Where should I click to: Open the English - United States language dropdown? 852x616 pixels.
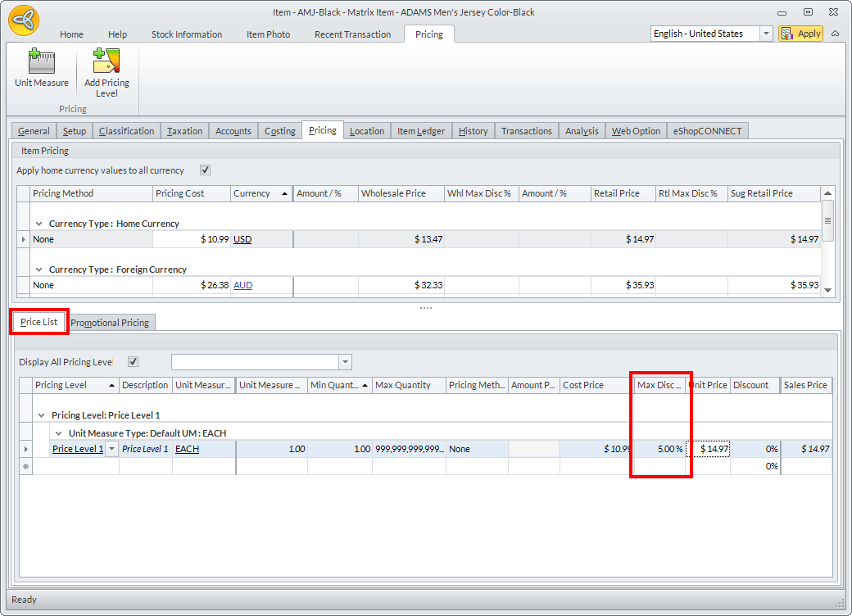pos(766,34)
